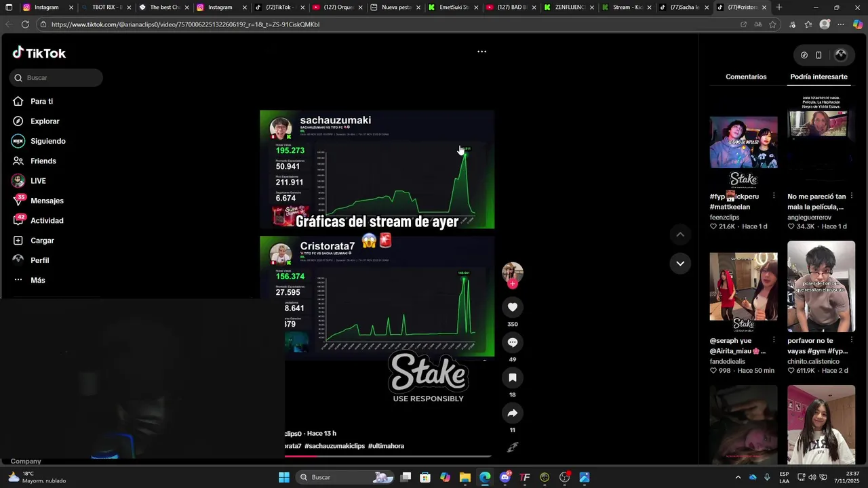Open profile avatar in TikTok header

point(841,55)
